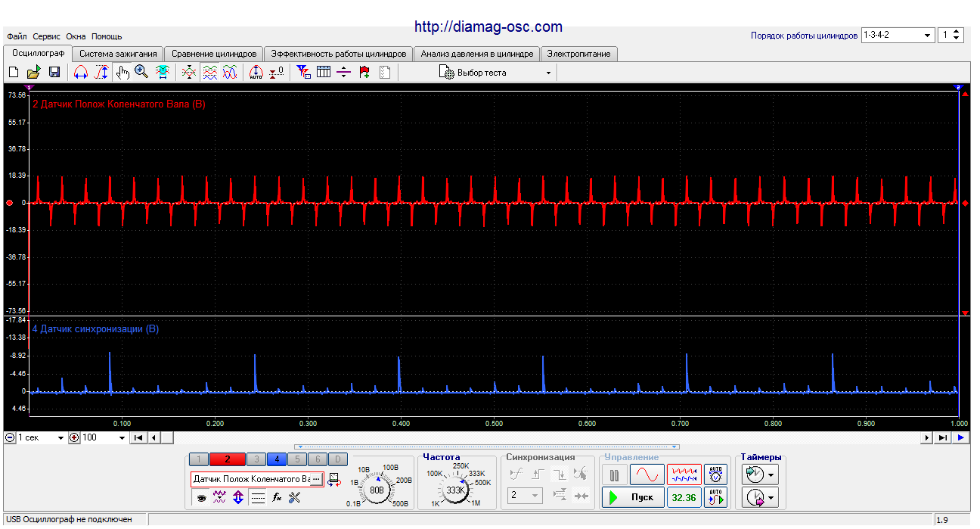This screenshot has height=529, width=980.
Task: Select the hand pan tool
Action: (x=122, y=73)
